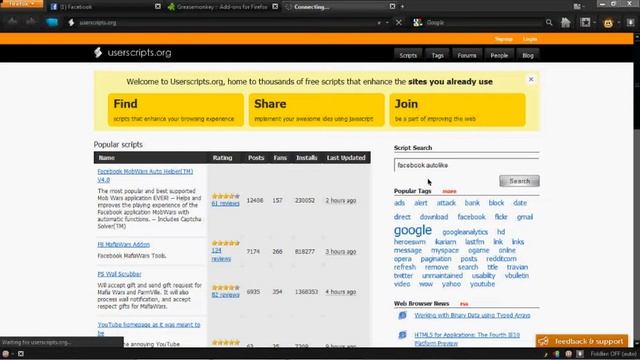Open the Signup link
The image size is (640, 360).
point(504,39)
